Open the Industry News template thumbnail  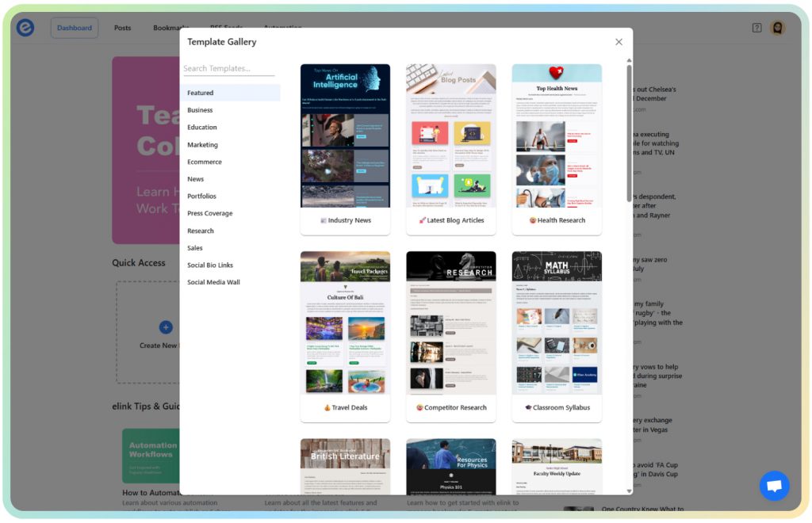(x=345, y=136)
